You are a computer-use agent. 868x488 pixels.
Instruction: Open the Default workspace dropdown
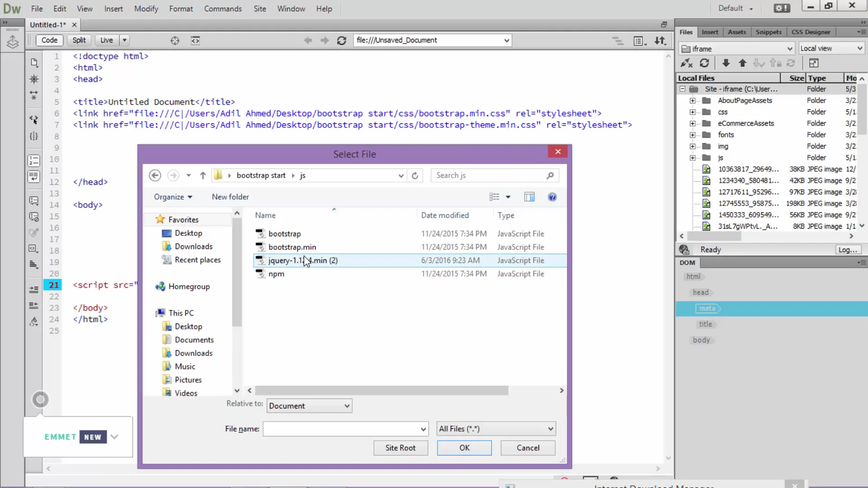click(x=736, y=8)
